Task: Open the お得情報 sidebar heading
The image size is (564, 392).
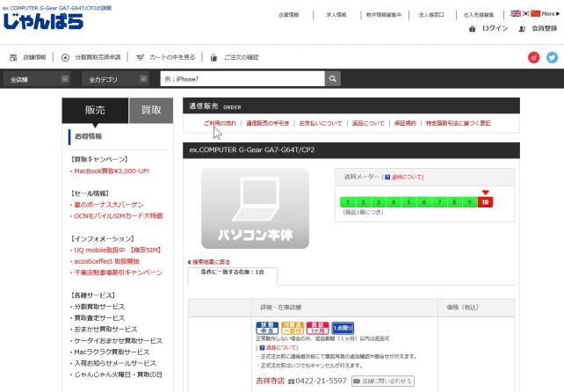Action: pyautogui.click(x=88, y=136)
